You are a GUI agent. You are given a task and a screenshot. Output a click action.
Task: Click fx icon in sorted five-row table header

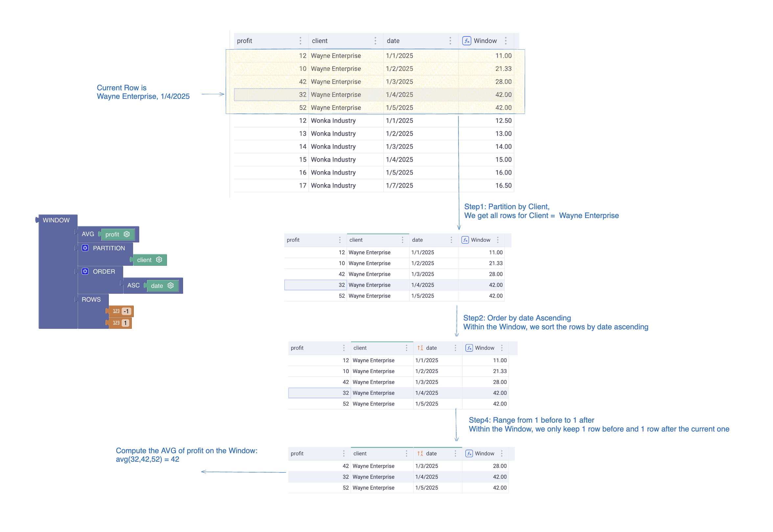(x=469, y=348)
